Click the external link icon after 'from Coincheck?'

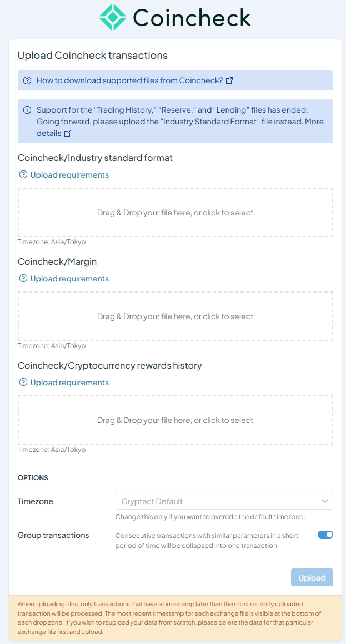230,80
